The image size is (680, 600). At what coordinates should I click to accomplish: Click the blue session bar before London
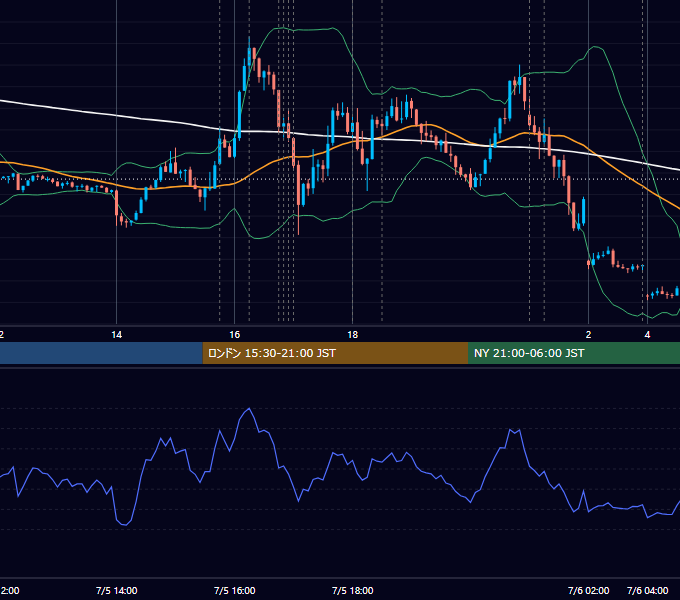click(101, 353)
